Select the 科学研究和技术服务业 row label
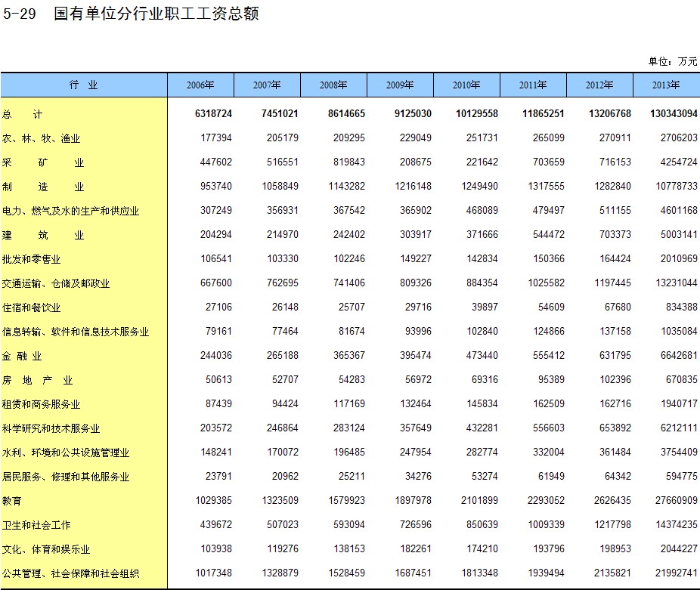The image size is (700, 590). 51,428
